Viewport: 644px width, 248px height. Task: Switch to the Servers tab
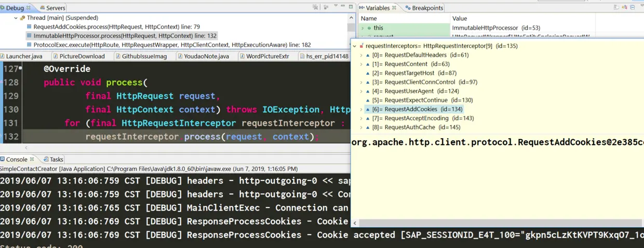click(x=52, y=8)
